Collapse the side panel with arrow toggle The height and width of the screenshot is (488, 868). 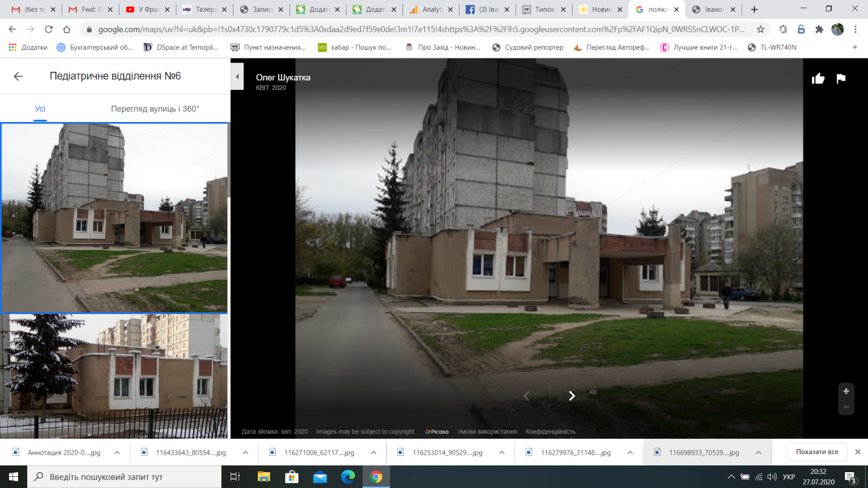pyautogui.click(x=237, y=77)
